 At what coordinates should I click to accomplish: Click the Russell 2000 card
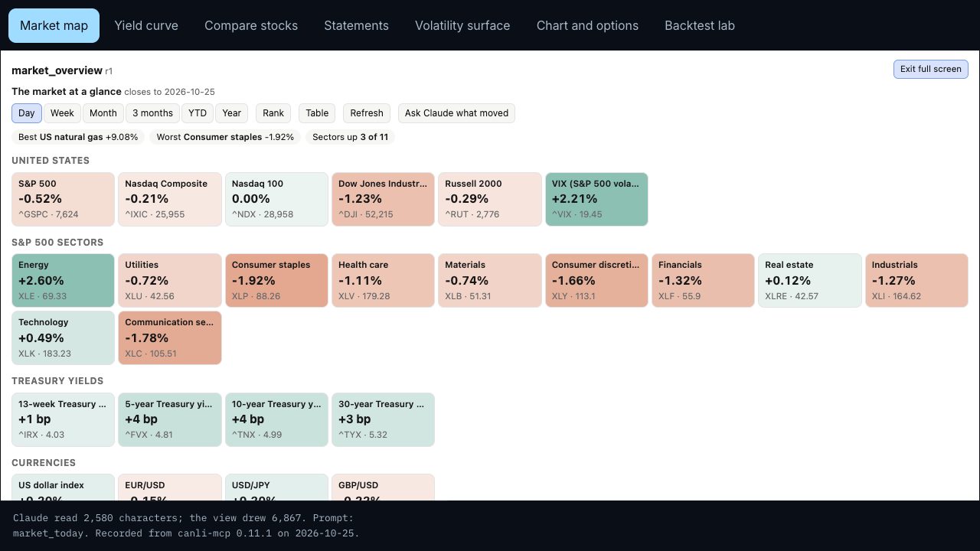coord(490,199)
